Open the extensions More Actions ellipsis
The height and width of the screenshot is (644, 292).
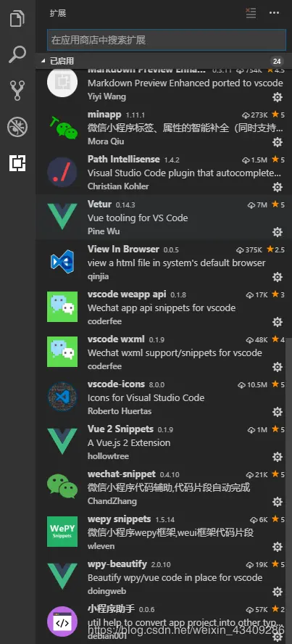(x=274, y=13)
